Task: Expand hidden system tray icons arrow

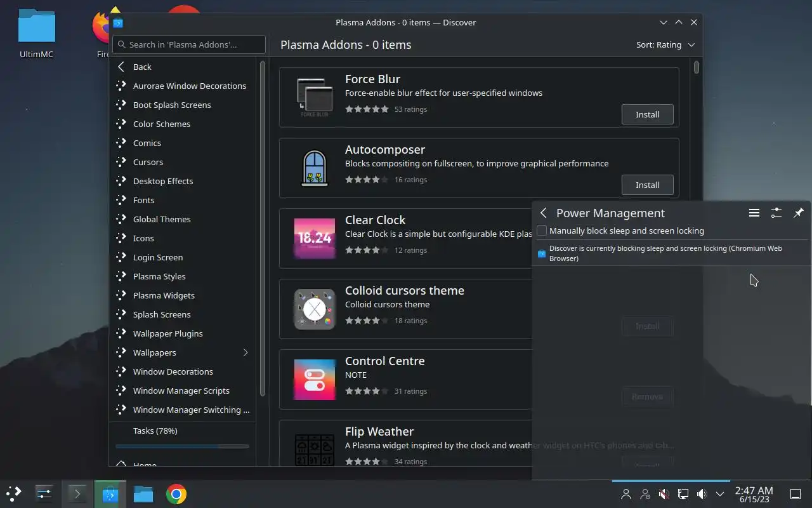Action: click(x=720, y=494)
